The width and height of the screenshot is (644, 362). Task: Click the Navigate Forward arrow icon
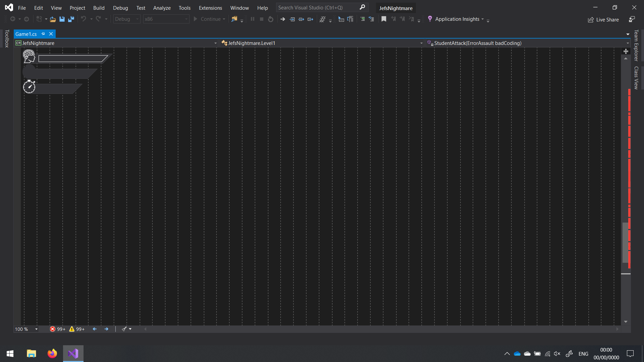tap(26, 19)
